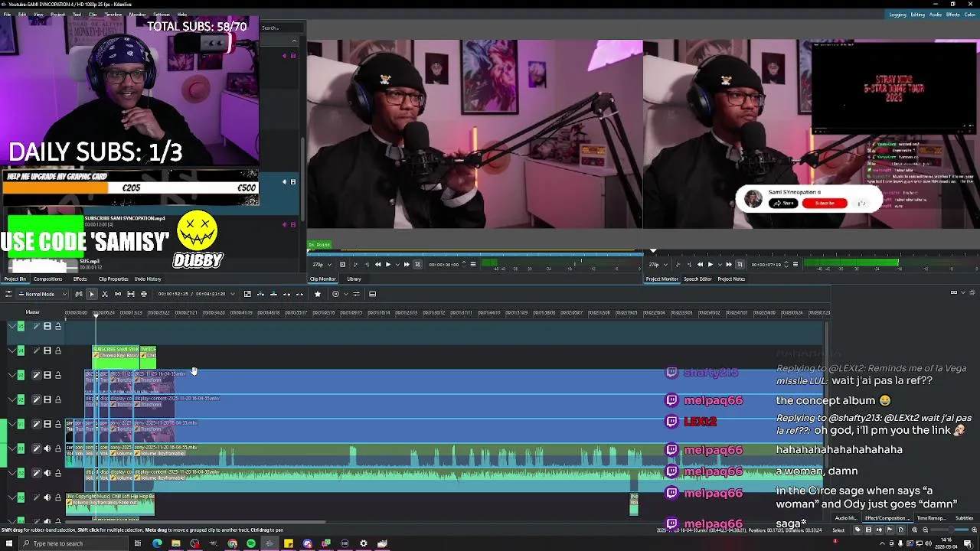Open project monitor 270p resolution dropdown
Image resolution: width=980 pixels, height=551 pixels.
pos(658,265)
